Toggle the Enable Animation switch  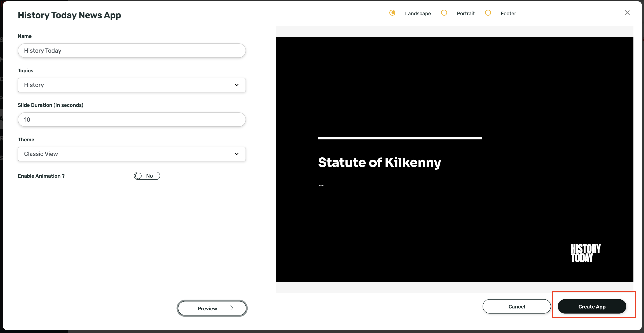click(147, 176)
